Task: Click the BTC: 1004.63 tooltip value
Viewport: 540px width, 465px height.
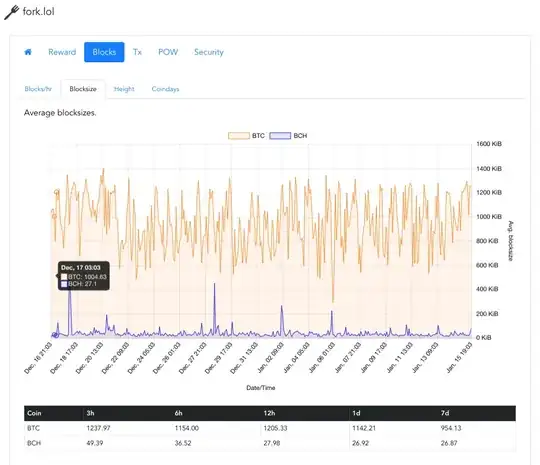Action: coord(87,277)
